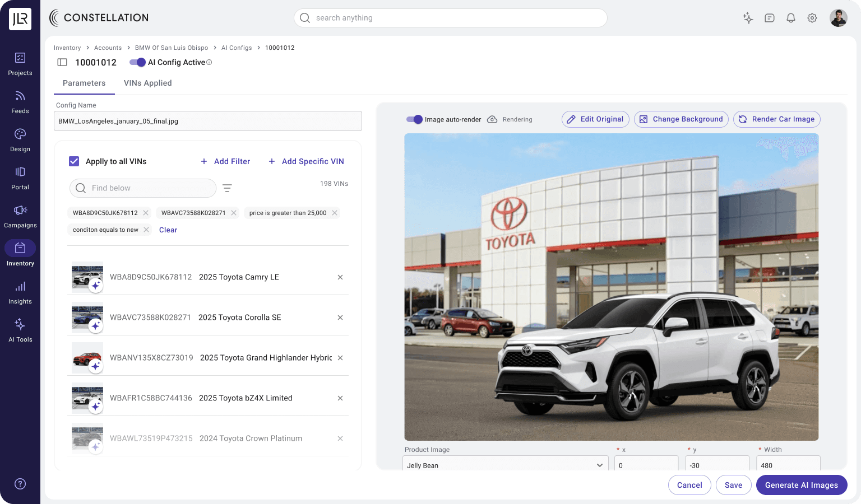861x504 pixels.
Task: Remove the WBA8D9C50JK678112 filter chip
Action: pyautogui.click(x=146, y=213)
